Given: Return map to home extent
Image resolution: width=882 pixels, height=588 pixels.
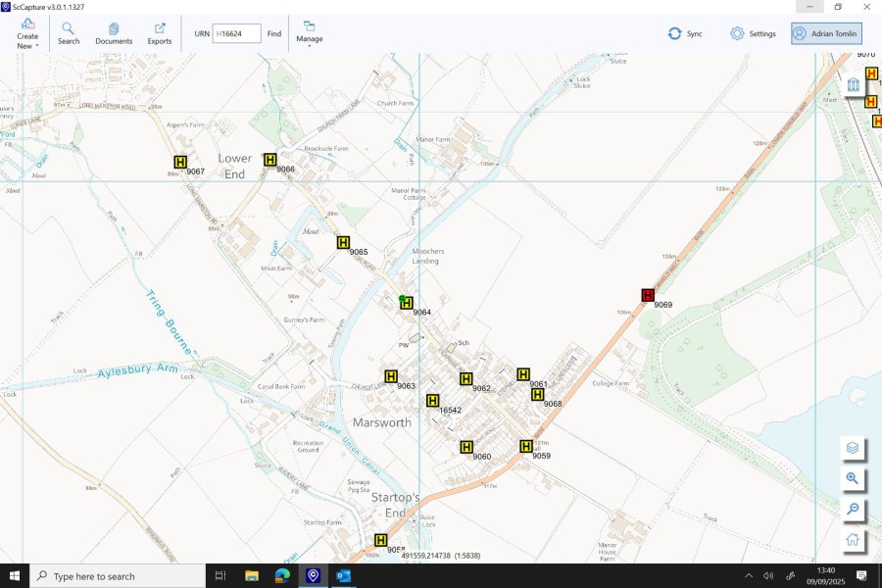Looking at the screenshot, I should pyautogui.click(x=853, y=539).
